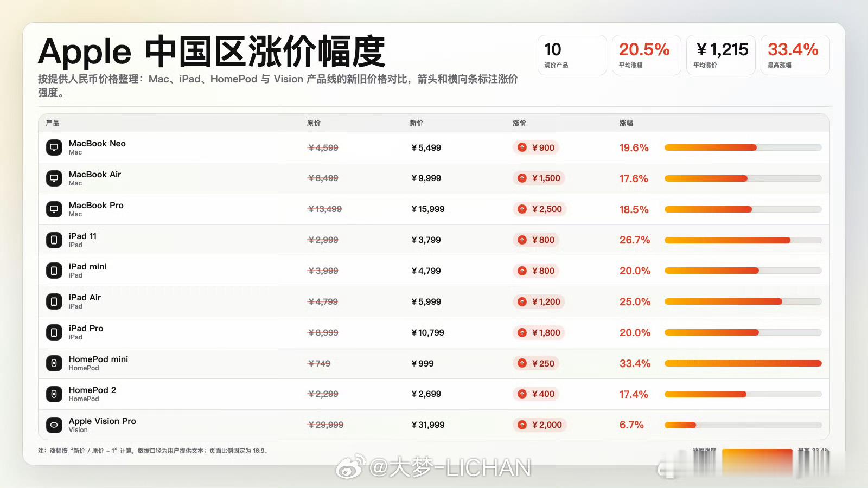
Task: Click the up-arrow icon beside ¥2,500
Action: (x=522, y=209)
